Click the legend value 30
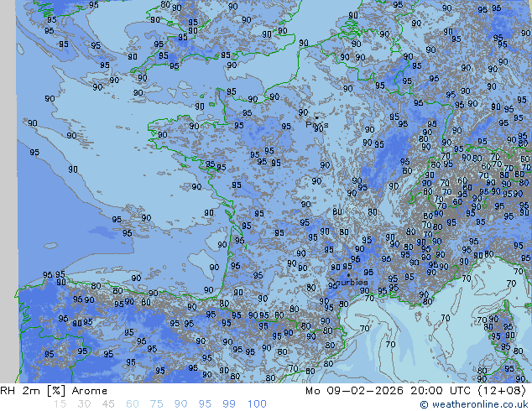532x411 pixels. pos(84,404)
